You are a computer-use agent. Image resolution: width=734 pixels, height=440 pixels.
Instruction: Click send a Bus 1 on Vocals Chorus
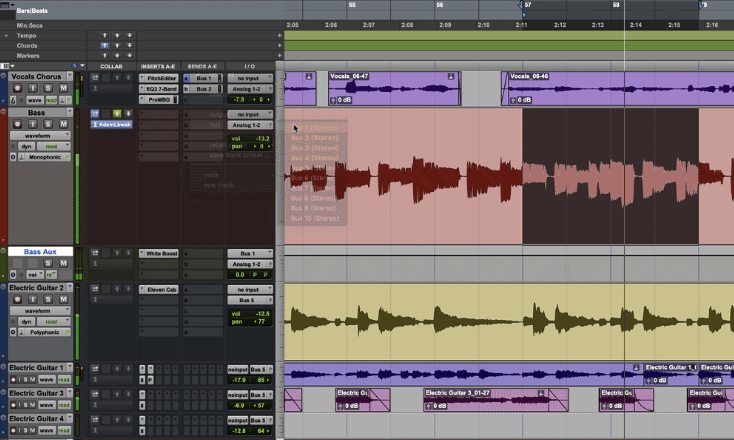pyautogui.click(x=203, y=78)
